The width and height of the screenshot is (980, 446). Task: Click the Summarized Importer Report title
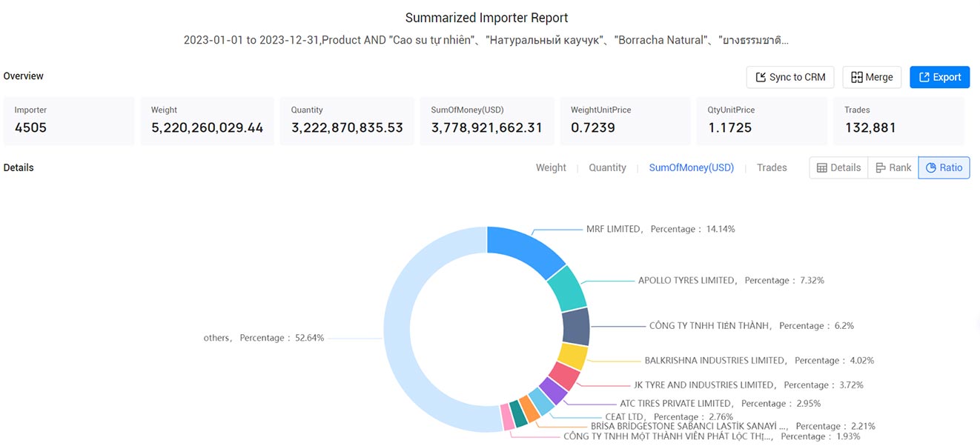pos(487,17)
